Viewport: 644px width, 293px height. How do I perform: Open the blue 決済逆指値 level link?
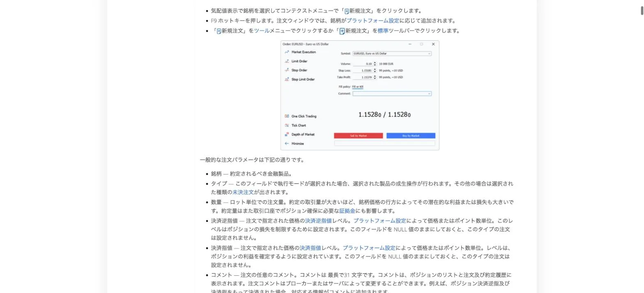318,221
